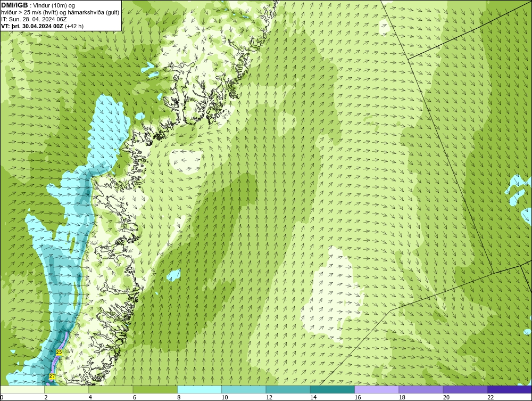Screen dimensions: 532x401
Task: Click the 'VT: þri. 30.04.2024 00Z' valid time
Action: (x=32, y=26)
